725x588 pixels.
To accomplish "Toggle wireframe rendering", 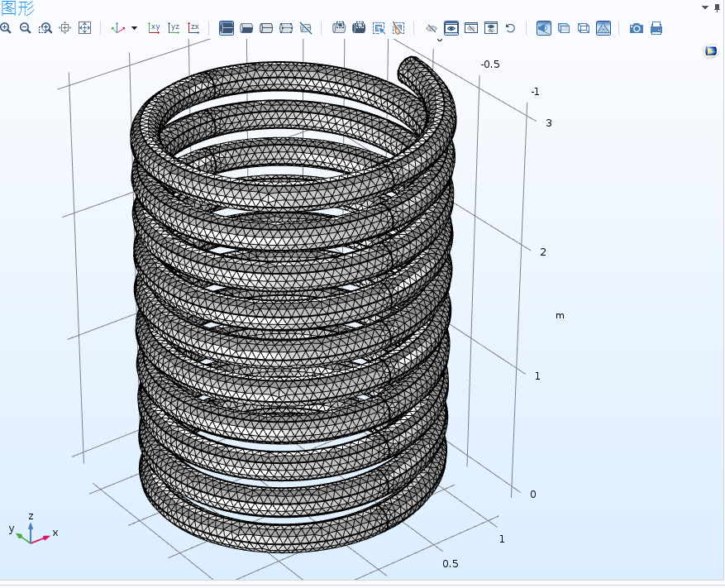I will coord(584,28).
